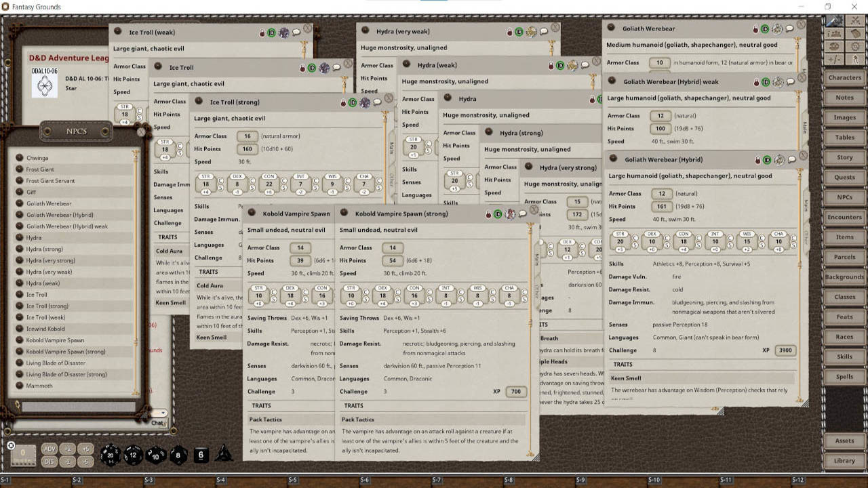Image resolution: width=868 pixels, height=488 pixels.
Task: Switch to the Main tab on Ice Troll (strong) sheet
Action: 391,145
